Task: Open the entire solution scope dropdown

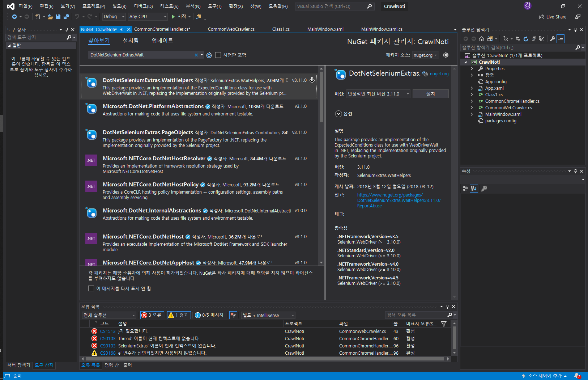Action: (109, 315)
